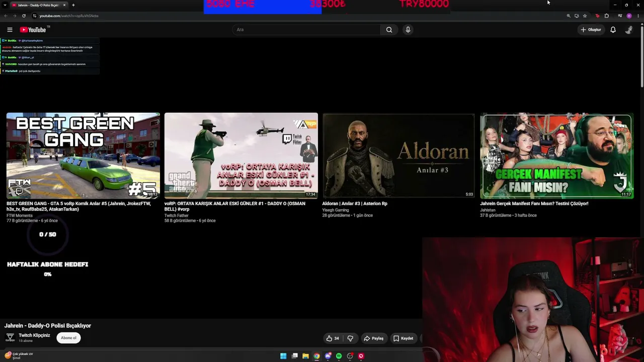Screen dimensions: 644x362
Task: Open File Explorer from the taskbar
Action: (305, 356)
